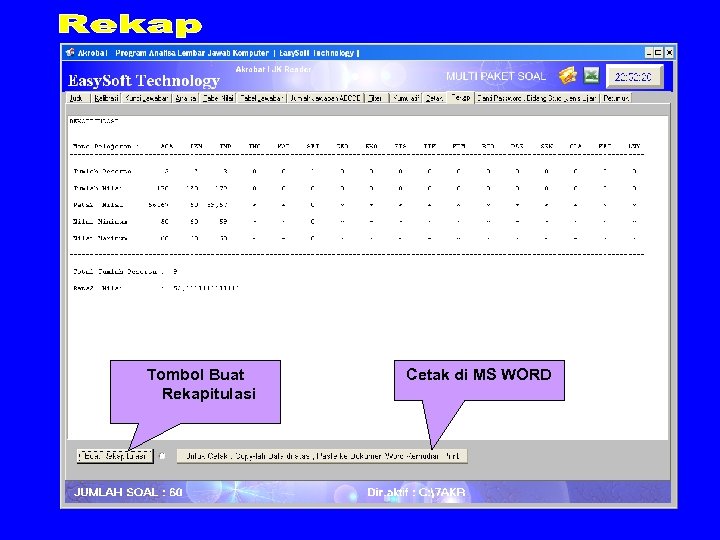Click the green Excel export icon
720x540 pixels.
[x=591, y=75]
